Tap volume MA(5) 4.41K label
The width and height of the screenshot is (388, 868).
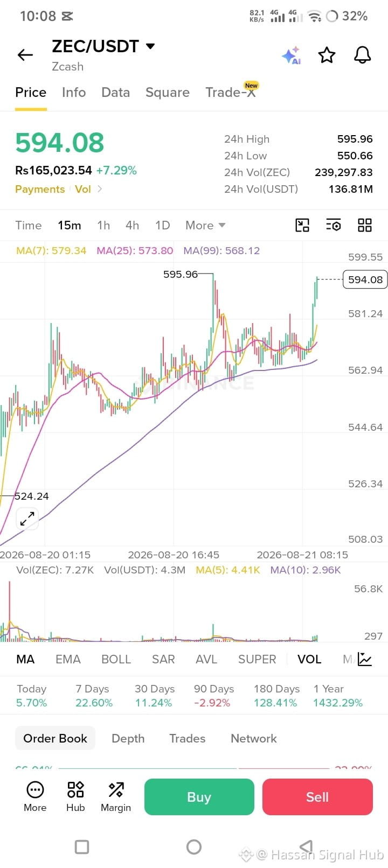228,570
